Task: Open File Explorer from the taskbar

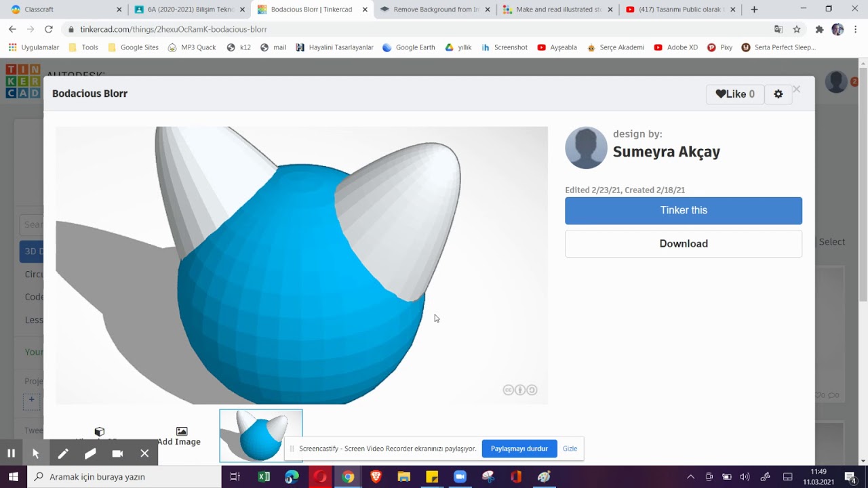Action: click(x=403, y=476)
